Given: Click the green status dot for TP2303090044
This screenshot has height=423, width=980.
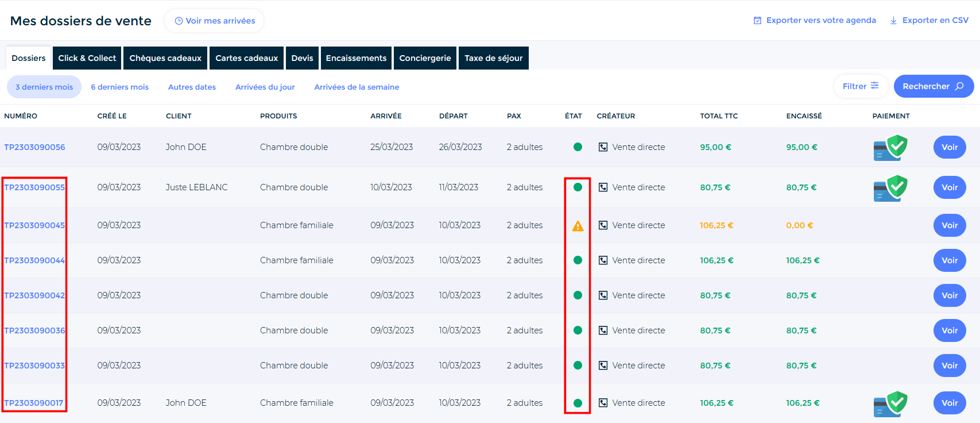Looking at the screenshot, I should point(578,260).
